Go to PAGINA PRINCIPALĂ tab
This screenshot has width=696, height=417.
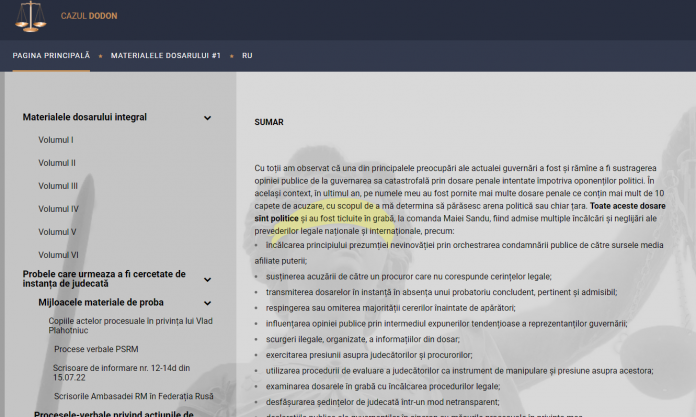pos(51,56)
